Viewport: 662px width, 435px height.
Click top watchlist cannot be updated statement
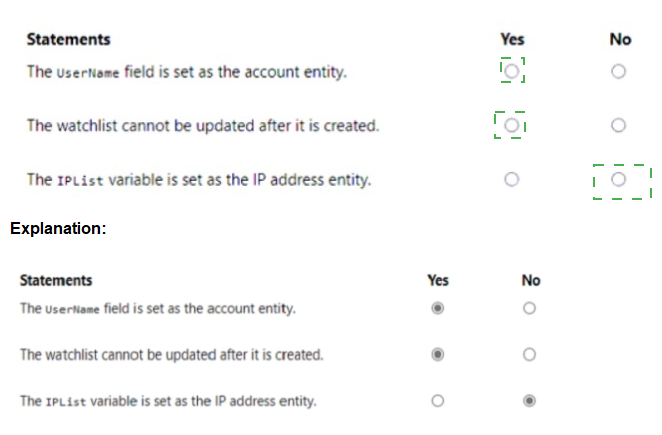click(x=202, y=125)
